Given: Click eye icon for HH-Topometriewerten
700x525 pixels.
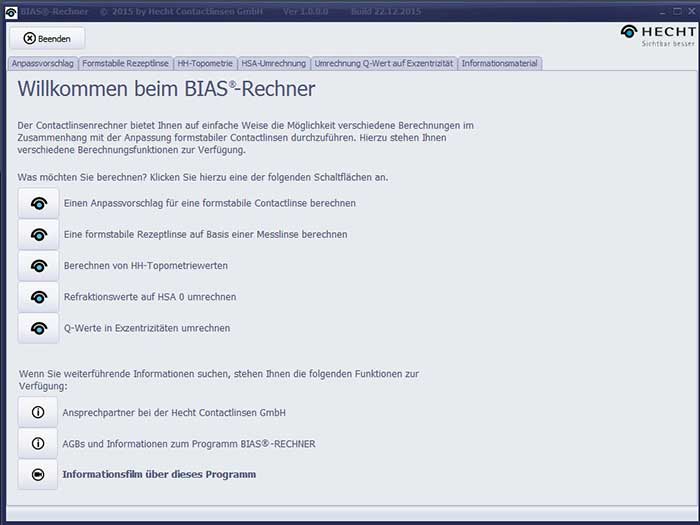Looking at the screenshot, I should pyautogui.click(x=38, y=266).
